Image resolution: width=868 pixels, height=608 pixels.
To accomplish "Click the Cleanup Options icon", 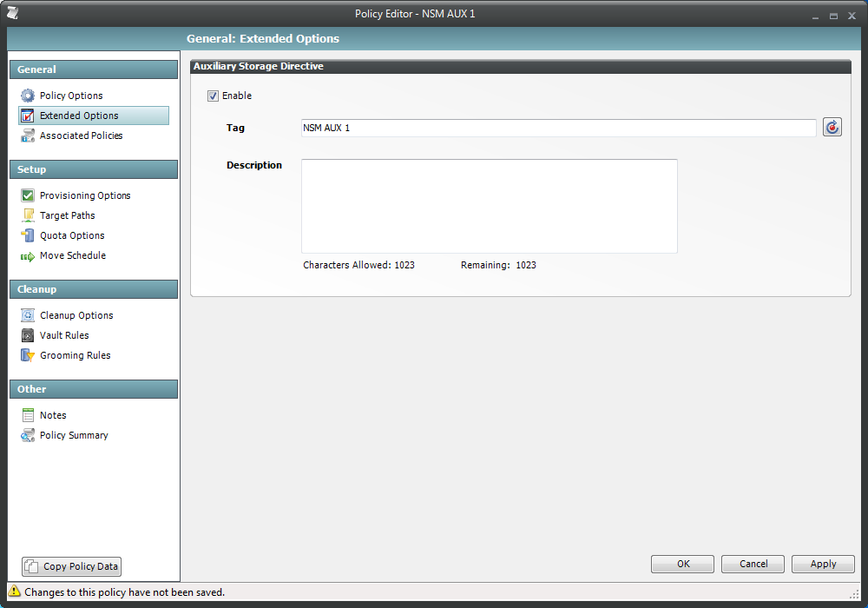I will coord(28,315).
